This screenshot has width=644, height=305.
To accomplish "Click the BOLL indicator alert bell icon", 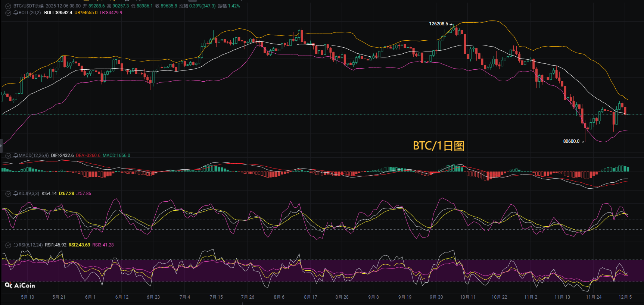I will point(16,13).
